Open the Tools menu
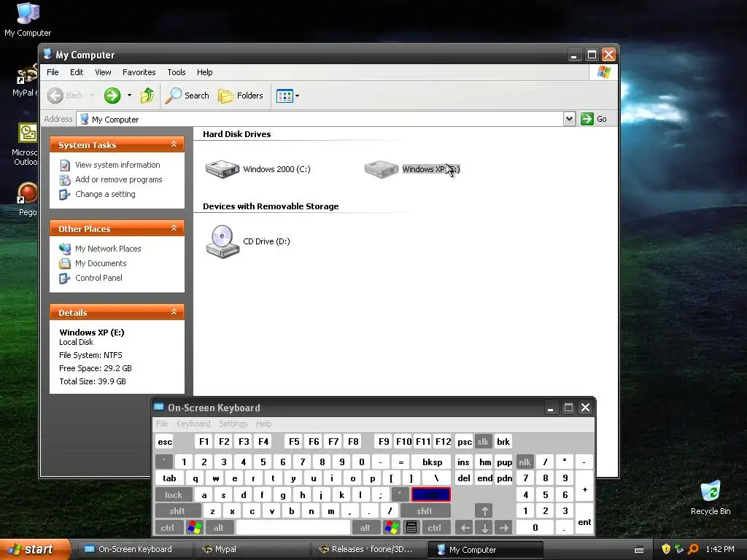 [177, 72]
